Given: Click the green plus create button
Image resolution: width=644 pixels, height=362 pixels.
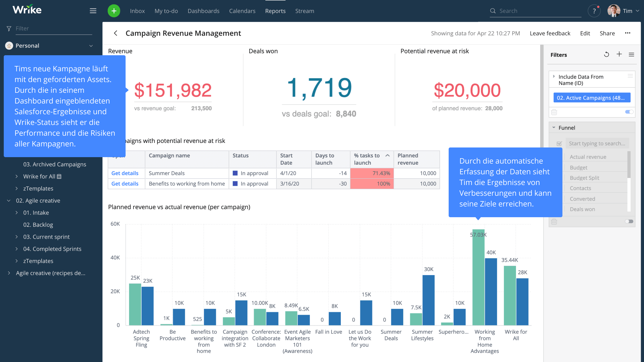Looking at the screenshot, I should coord(114,11).
